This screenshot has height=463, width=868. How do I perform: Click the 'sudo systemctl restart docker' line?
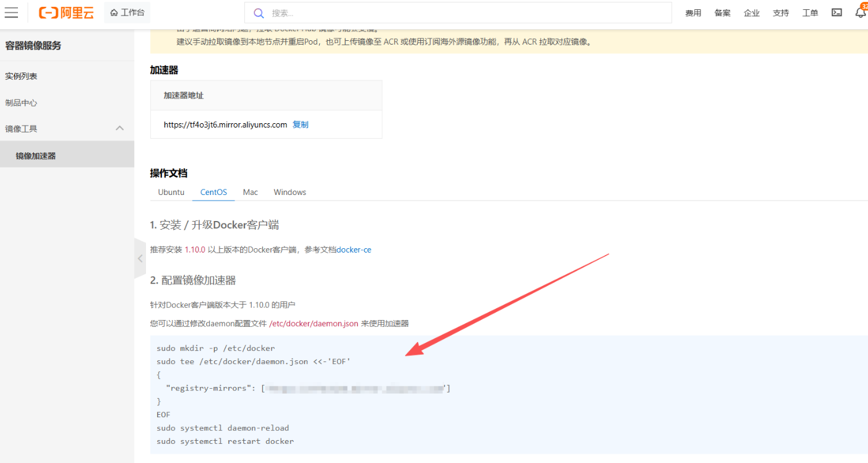pos(225,441)
